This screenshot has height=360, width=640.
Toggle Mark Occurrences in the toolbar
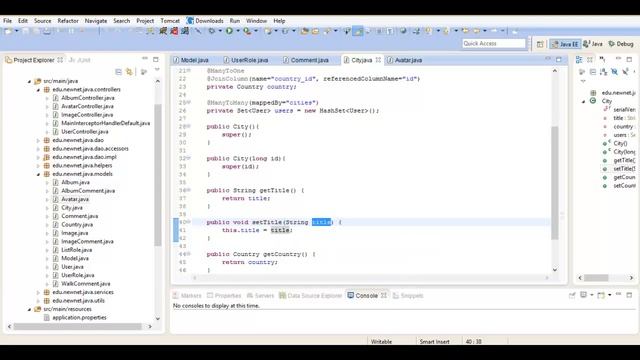(x=358, y=31)
